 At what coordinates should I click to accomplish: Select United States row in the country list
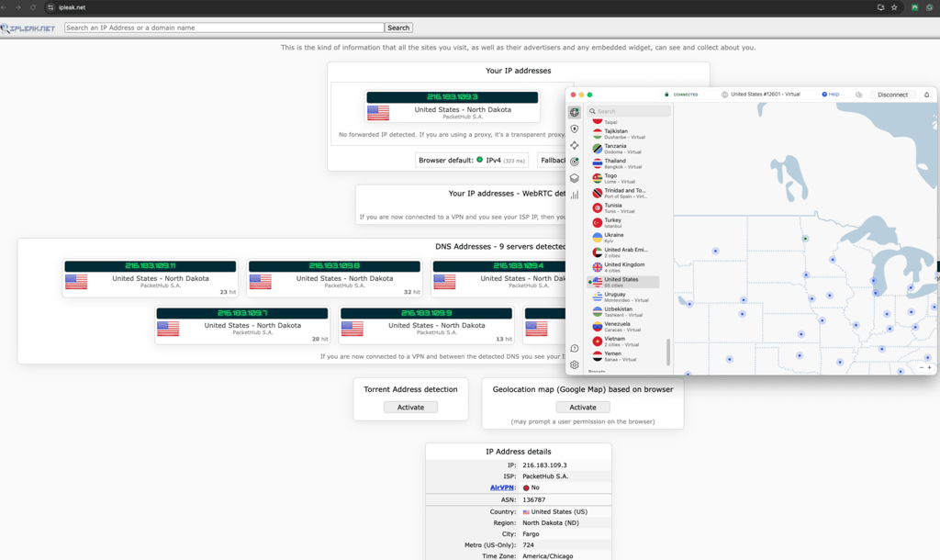point(623,282)
